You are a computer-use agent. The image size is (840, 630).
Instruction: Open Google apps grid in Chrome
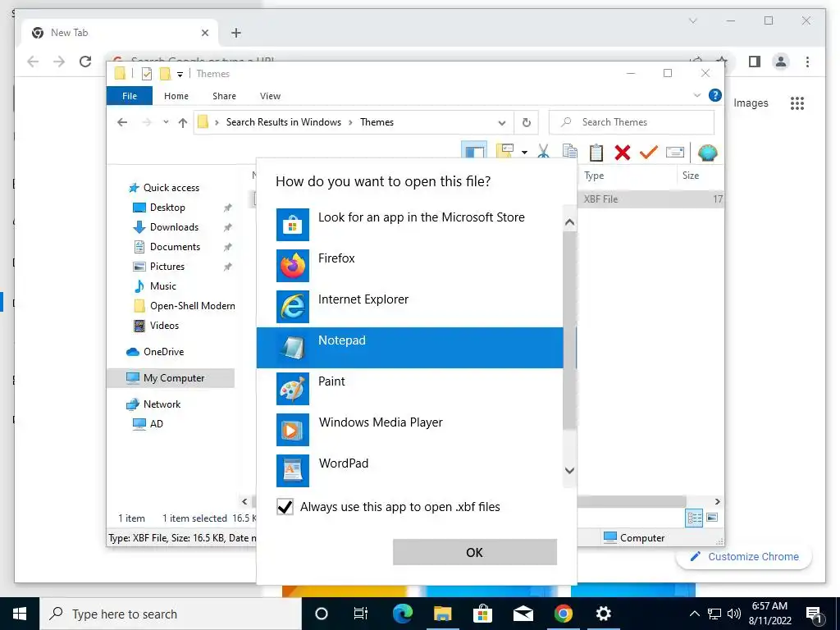(797, 103)
